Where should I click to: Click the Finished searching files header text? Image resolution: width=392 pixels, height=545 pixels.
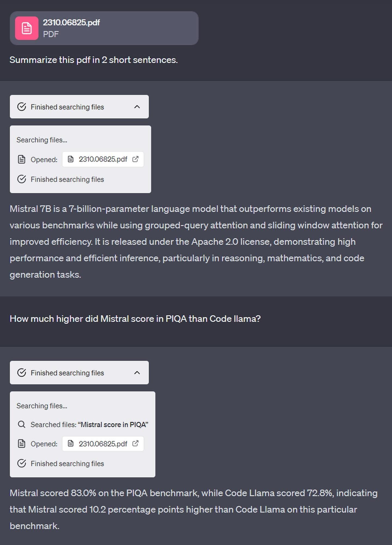(x=67, y=107)
